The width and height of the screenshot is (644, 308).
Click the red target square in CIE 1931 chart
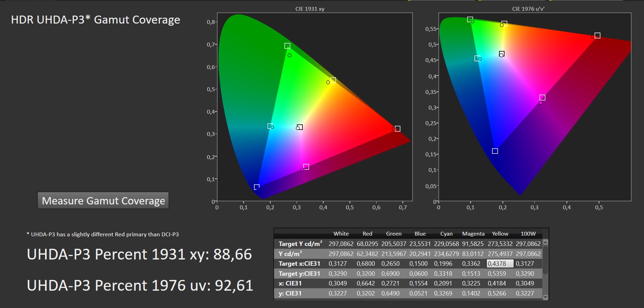coord(398,129)
